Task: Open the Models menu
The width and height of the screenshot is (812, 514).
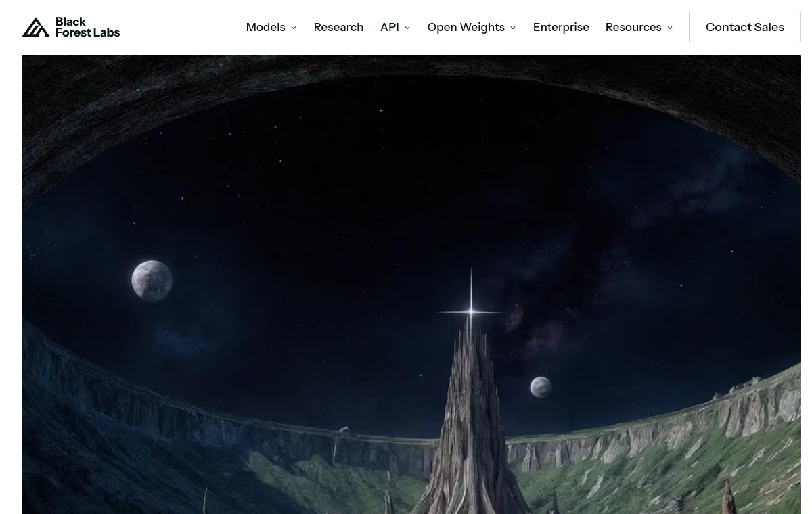Action: point(265,27)
